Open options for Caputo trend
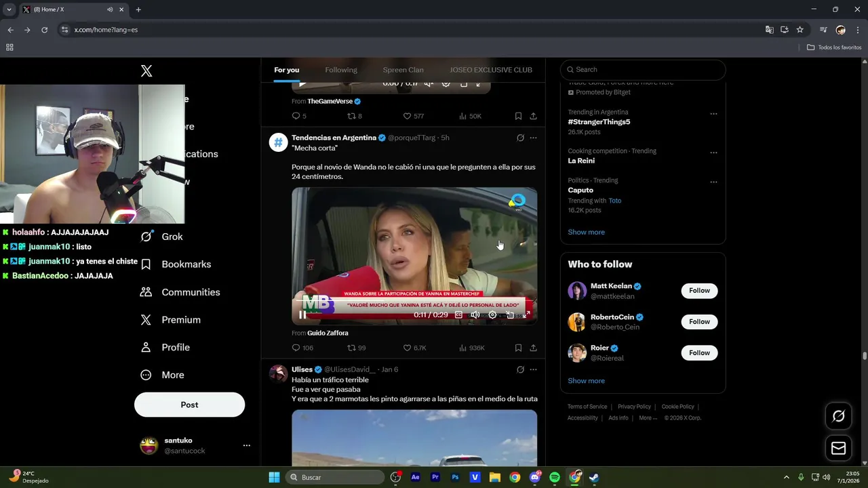The width and height of the screenshot is (868, 488). pyautogui.click(x=713, y=182)
